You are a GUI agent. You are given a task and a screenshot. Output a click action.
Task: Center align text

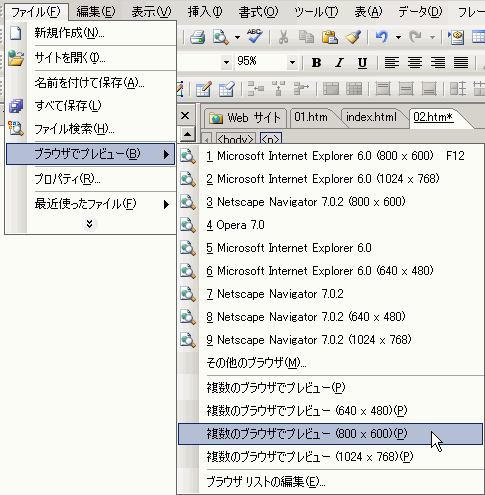pyautogui.click(x=415, y=62)
